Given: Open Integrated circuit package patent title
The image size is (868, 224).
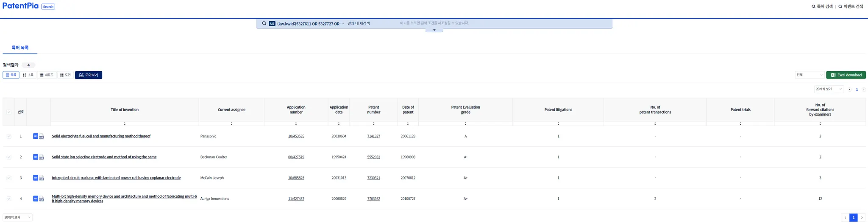Looking at the screenshot, I should 116,178.
